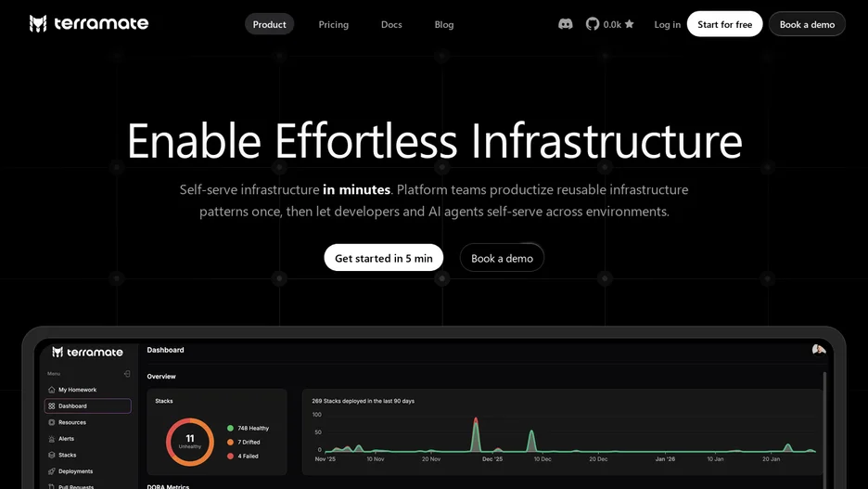Open the GitHub icon link

point(593,24)
